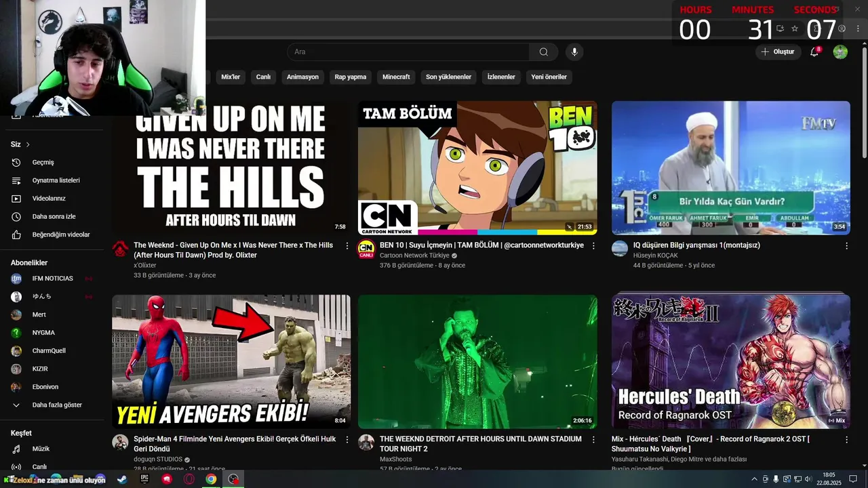Open BEN 10 Tam Bölüm thumbnail
This screenshot has width=868, height=488.
477,167
